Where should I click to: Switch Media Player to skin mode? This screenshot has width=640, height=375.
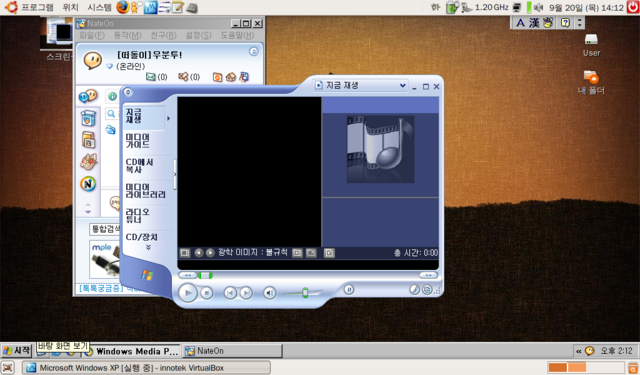tap(427, 289)
